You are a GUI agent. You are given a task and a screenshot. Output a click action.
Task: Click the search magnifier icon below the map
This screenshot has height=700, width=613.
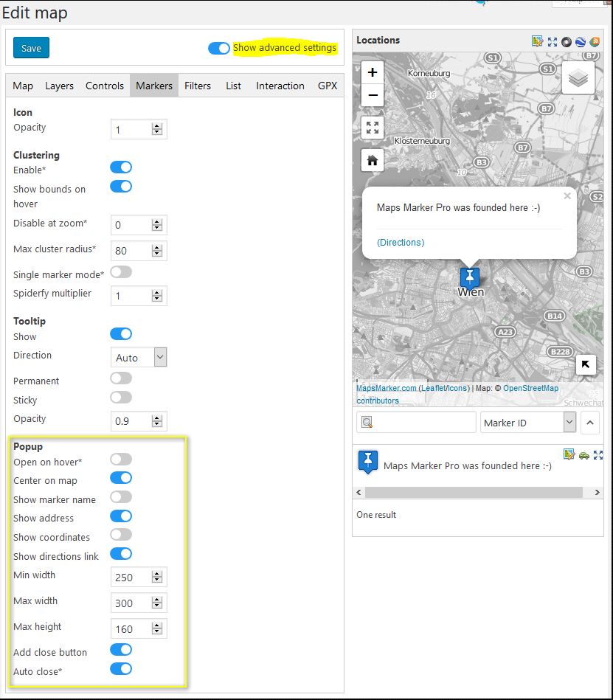tap(367, 421)
